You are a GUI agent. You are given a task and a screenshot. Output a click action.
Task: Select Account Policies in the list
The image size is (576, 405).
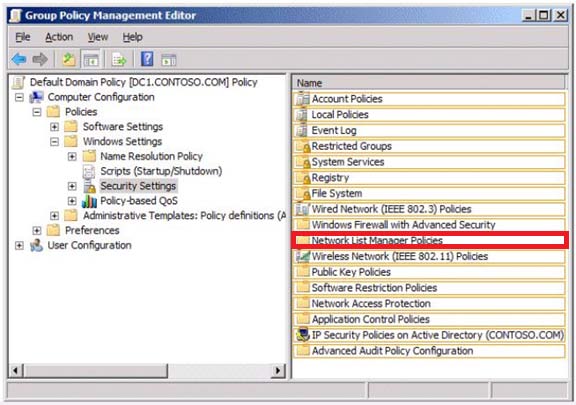pyautogui.click(x=429, y=99)
